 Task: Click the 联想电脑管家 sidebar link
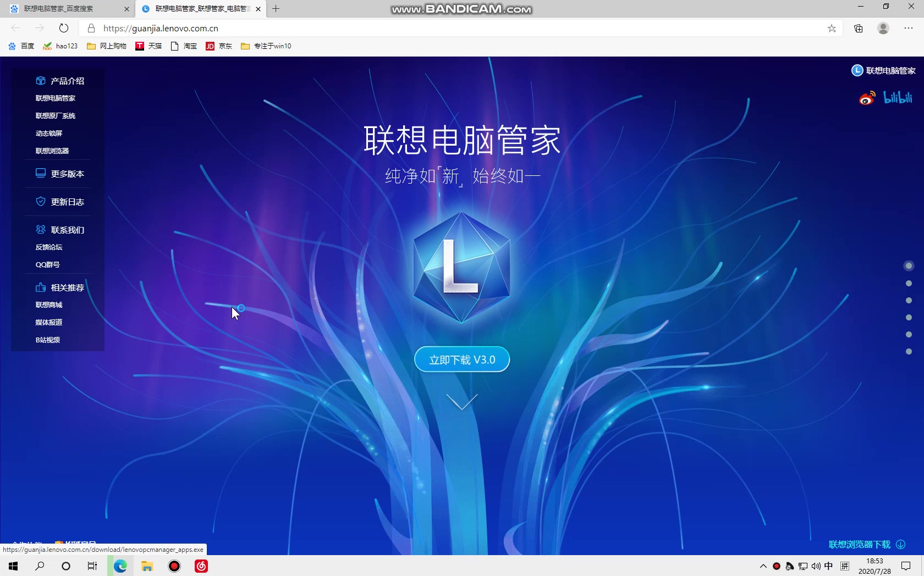click(55, 98)
